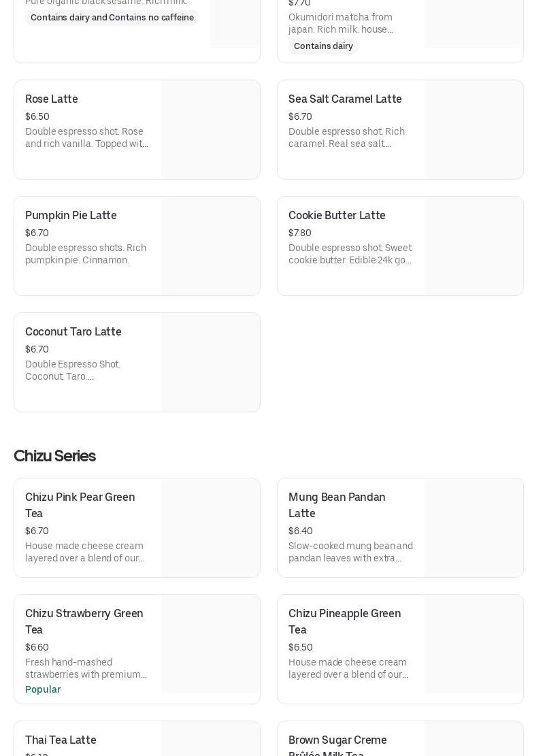This screenshot has height=756, width=547.
Task: Click the Rose Latte image thumbnail
Action: [211, 130]
